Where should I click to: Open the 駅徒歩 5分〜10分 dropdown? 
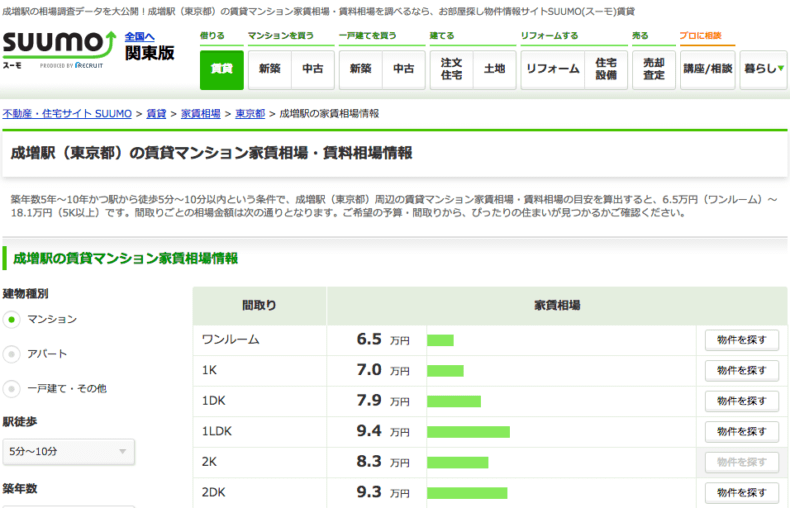tap(69, 452)
